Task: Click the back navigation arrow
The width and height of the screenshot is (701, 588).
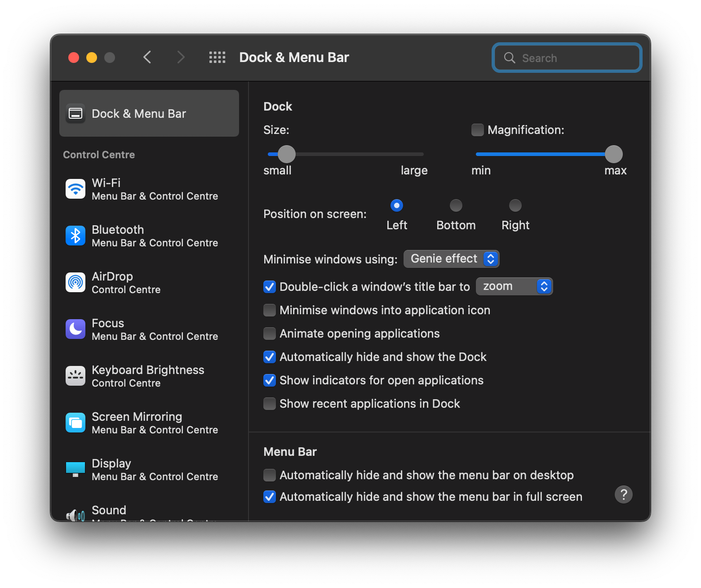Action: pyautogui.click(x=147, y=57)
